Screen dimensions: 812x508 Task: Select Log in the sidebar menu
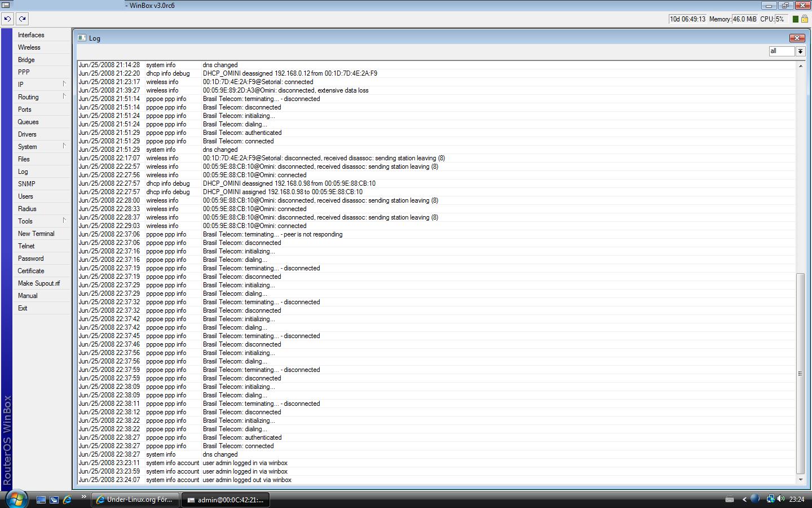point(42,172)
